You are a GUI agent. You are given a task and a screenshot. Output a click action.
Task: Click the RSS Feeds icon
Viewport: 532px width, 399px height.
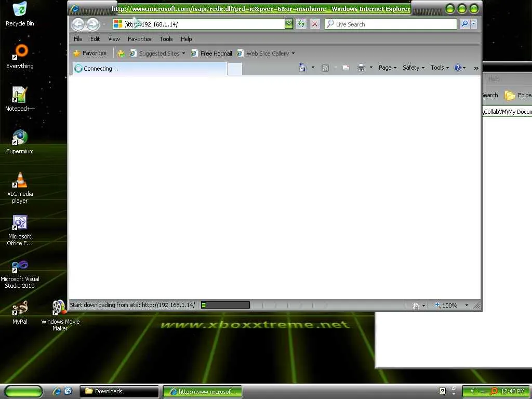(x=325, y=68)
